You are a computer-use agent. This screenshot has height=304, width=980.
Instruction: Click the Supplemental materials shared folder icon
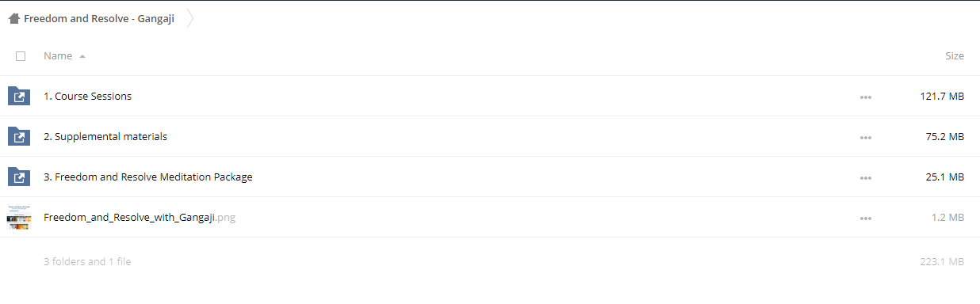[19, 137]
